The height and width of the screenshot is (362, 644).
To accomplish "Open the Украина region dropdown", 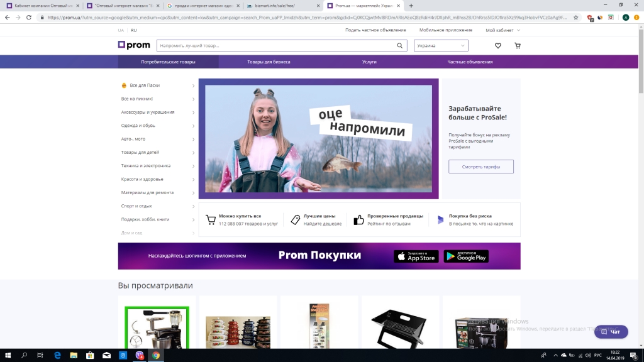I will (441, 45).
